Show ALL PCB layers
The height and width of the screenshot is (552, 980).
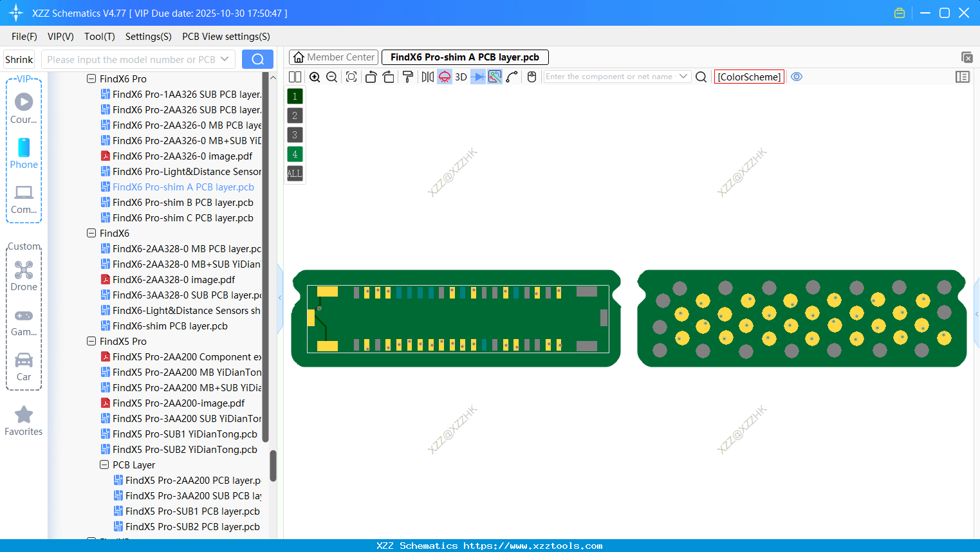coord(294,173)
